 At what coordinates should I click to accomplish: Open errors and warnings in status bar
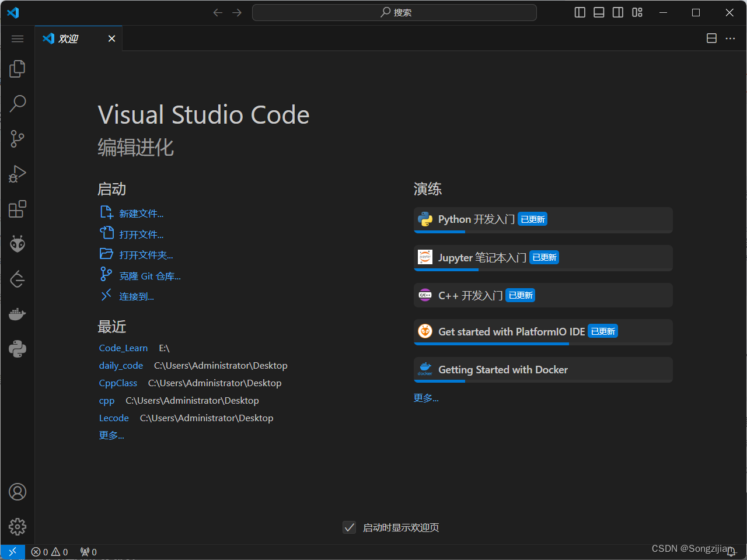(50, 552)
